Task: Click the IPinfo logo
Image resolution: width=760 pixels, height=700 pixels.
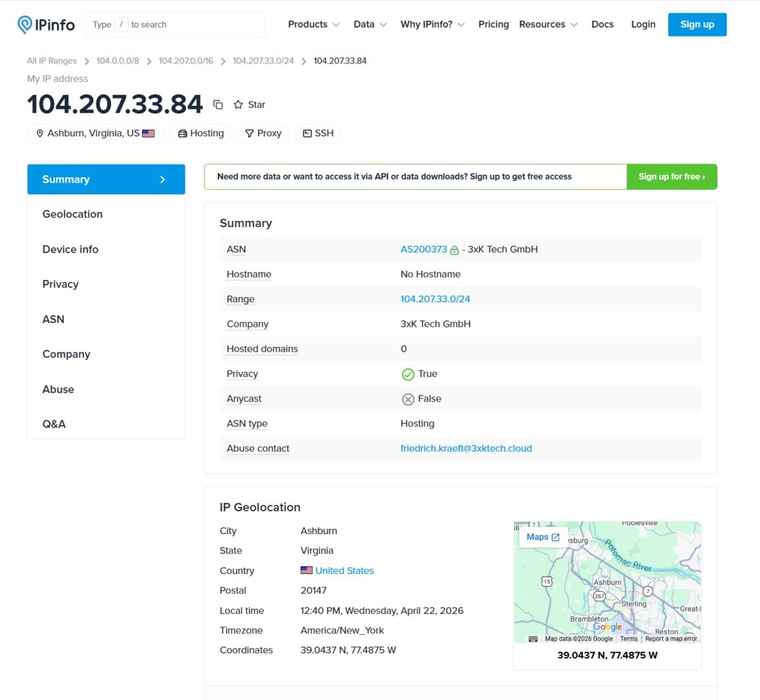Action: point(46,25)
